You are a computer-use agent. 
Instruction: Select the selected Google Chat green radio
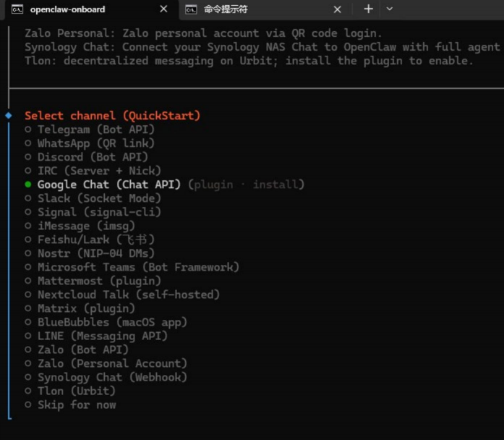click(28, 185)
